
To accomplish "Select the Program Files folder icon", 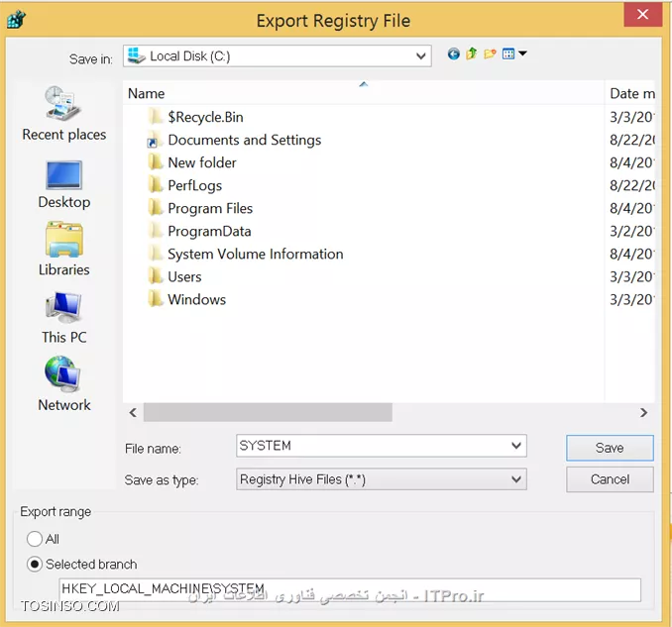I will pos(156,208).
